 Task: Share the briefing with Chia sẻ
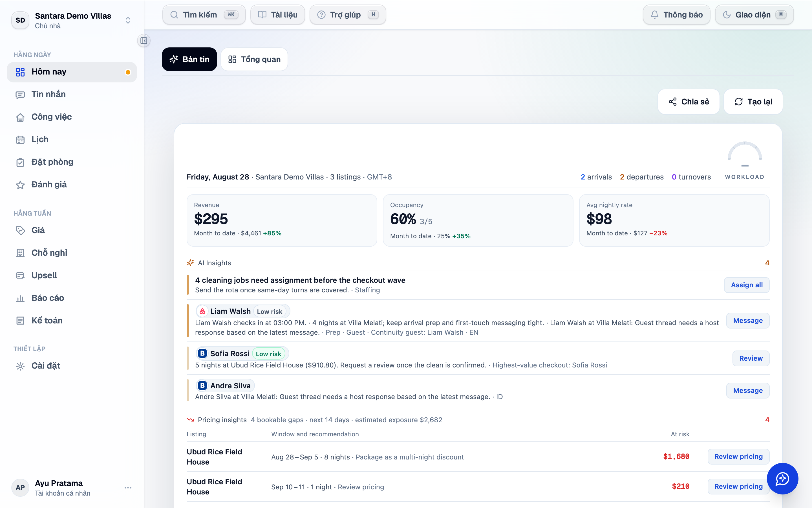pos(689,102)
